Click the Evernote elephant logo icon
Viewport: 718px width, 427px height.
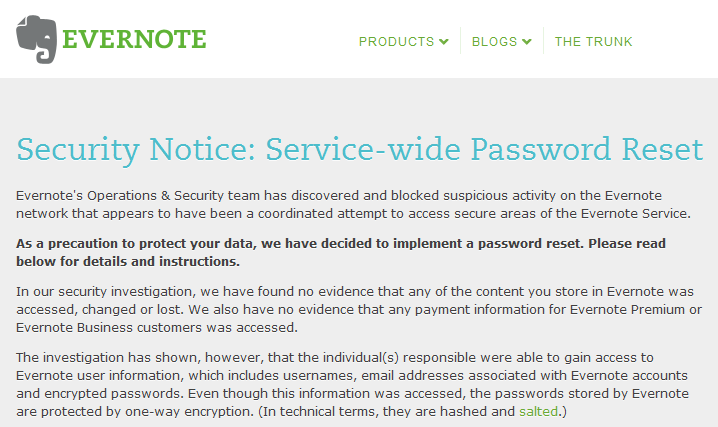tap(37, 39)
